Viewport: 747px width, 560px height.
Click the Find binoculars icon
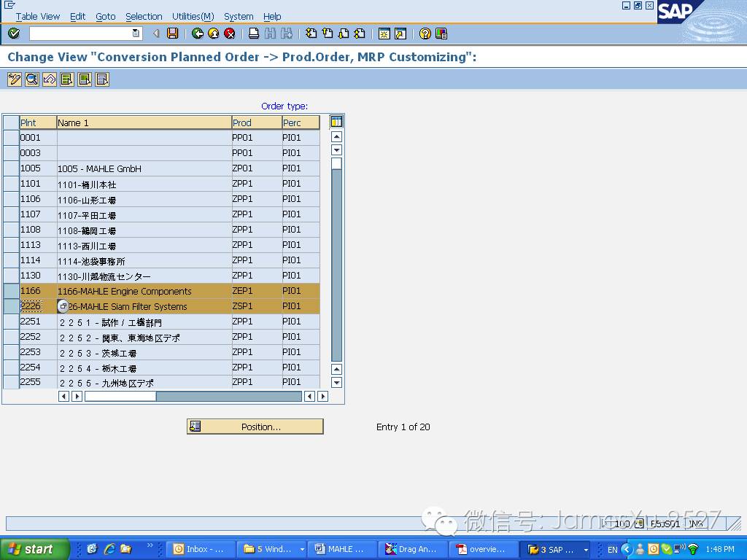tap(270, 34)
